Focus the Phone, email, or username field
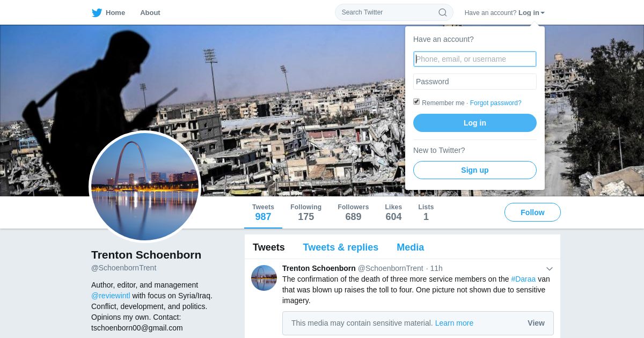Viewport: 644px width, 338px height. (475, 59)
